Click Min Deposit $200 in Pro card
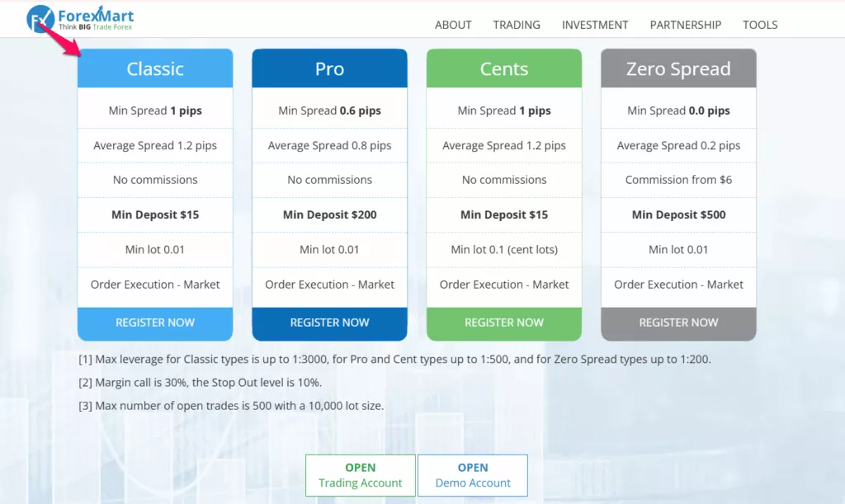845x504 pixels. tap(330, 214)
